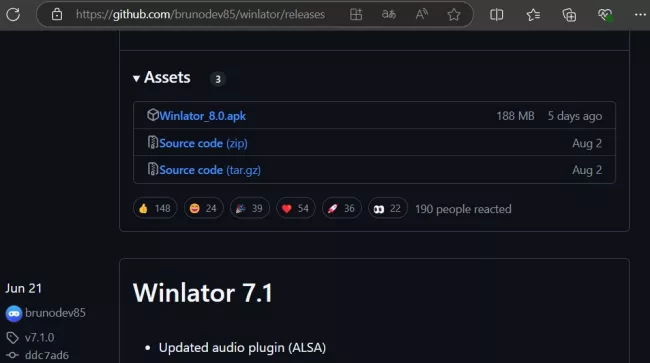Click the zip file icon beside Source code (zip)
Viewport: 650px width, 363px height.
click(x=153, y=142)
